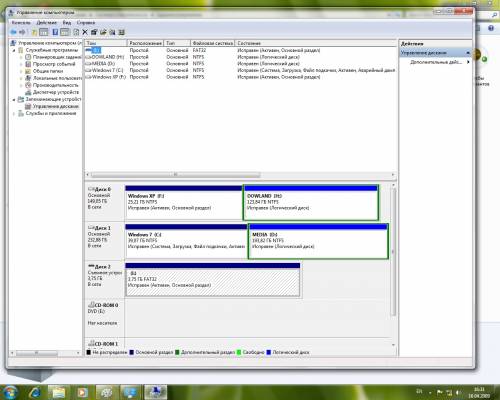Select Запоминающие устройства in the tree
Image resolution: width=500 pixels, height=400 pixels.
[x=50, y=99]
